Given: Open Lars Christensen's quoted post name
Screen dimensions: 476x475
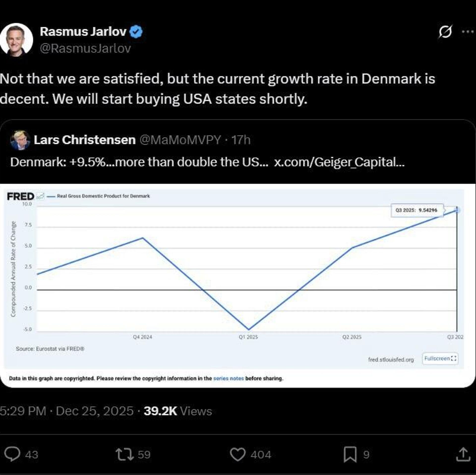Looking at the screenshot, I should [85, 140].
